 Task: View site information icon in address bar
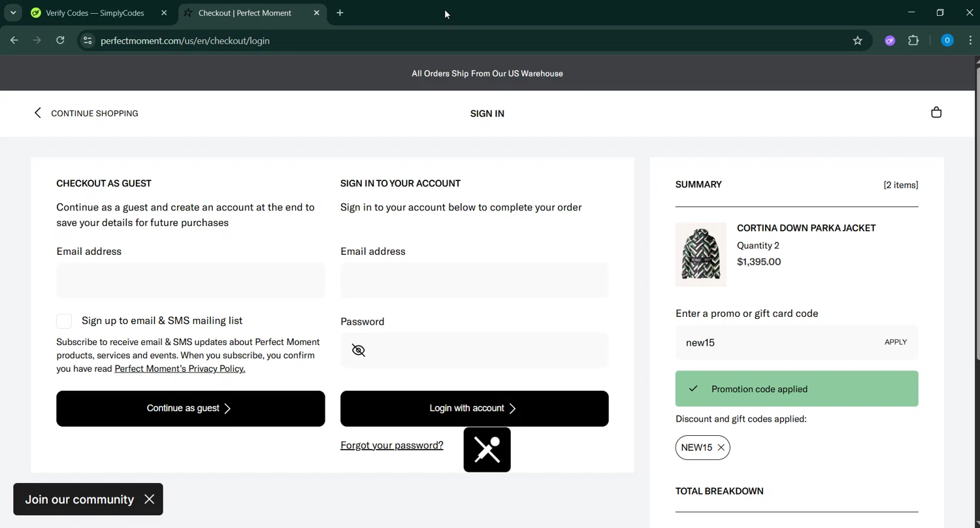87,41
